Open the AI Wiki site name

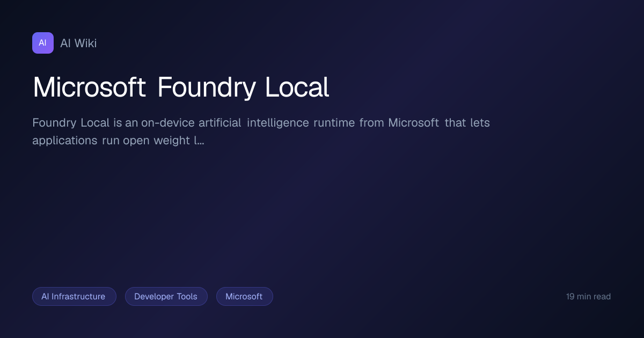78,43
